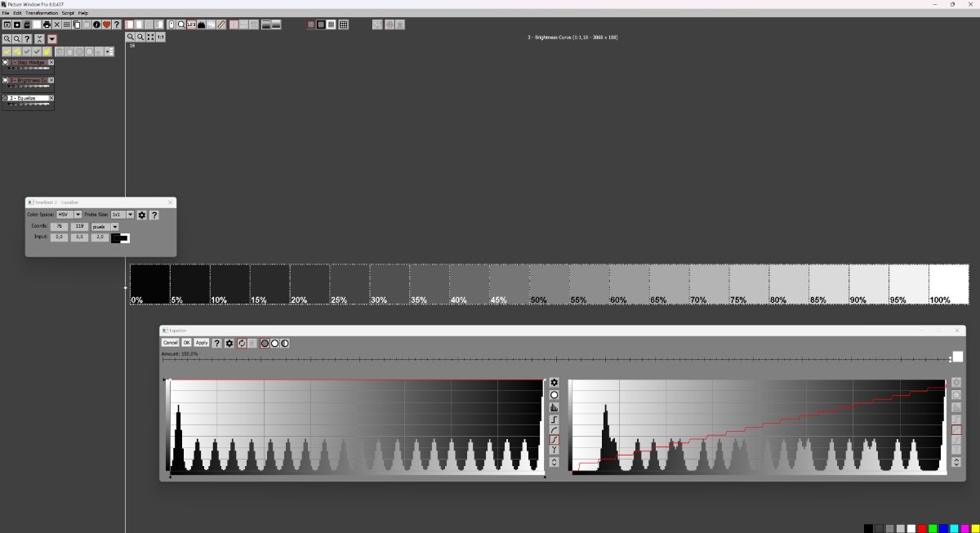Toggle the half-filled circle mode in Equalize
The width and height of the screenshot is (980, 533).
point(284,343)
